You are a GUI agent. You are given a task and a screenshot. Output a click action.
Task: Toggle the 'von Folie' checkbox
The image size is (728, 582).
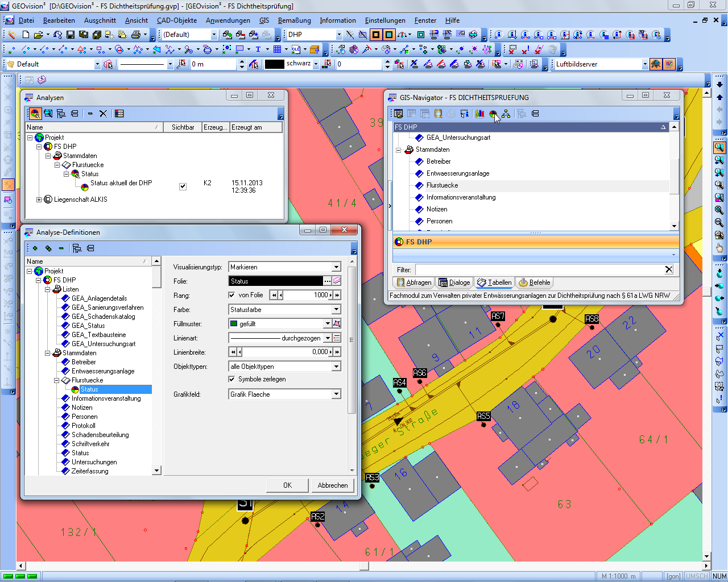click(231, 295)
